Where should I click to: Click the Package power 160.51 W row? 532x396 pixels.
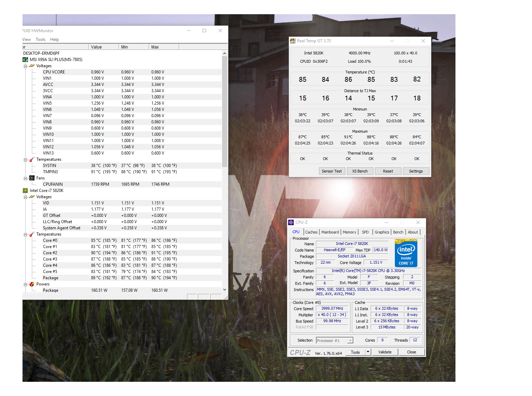click(122, 290)
